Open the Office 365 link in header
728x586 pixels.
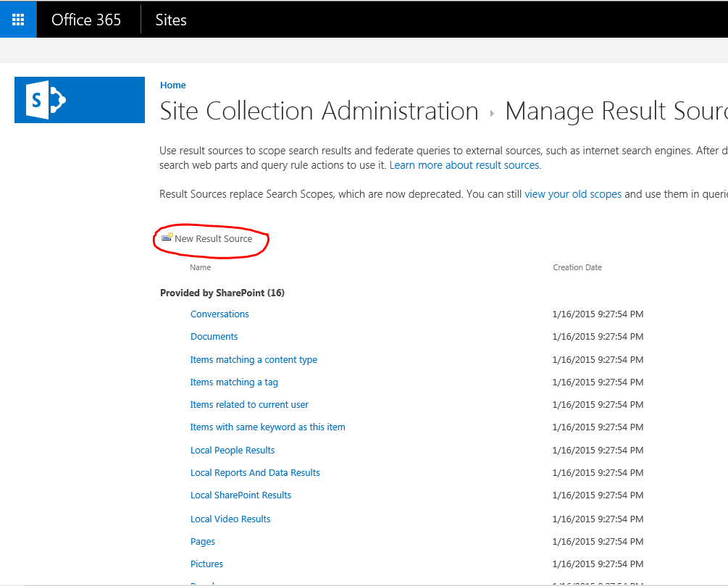pos(86,20)
